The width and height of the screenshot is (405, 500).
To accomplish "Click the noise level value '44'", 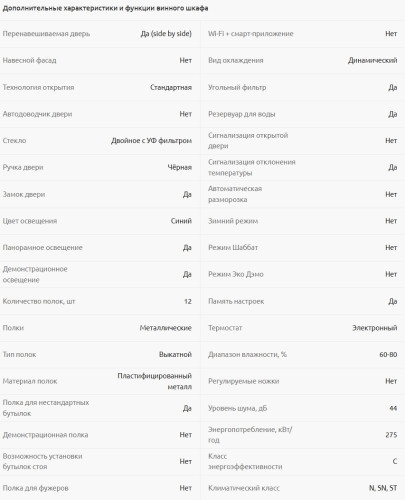I will click(x=393, y=408).
